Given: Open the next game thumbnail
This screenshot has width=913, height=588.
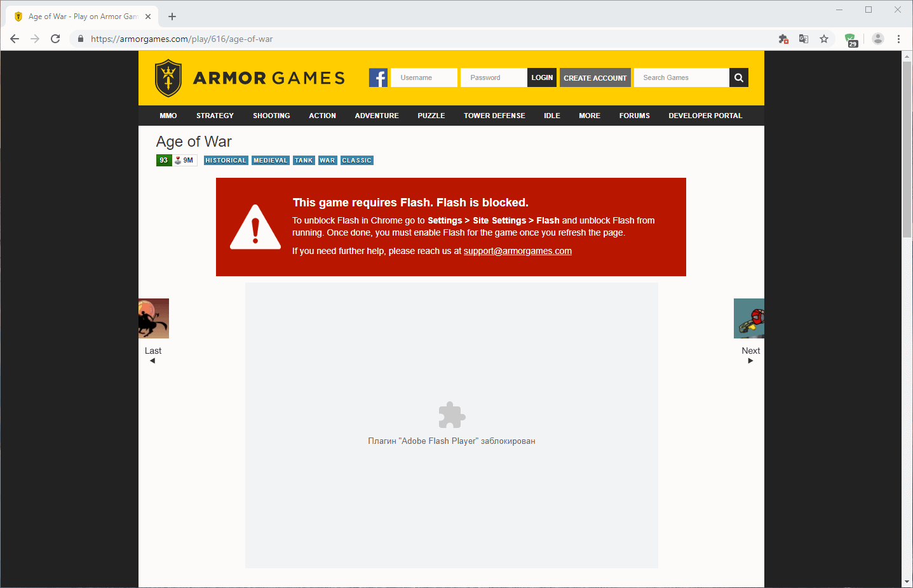Looking at the screenshot, I should [x=749, y=318].
